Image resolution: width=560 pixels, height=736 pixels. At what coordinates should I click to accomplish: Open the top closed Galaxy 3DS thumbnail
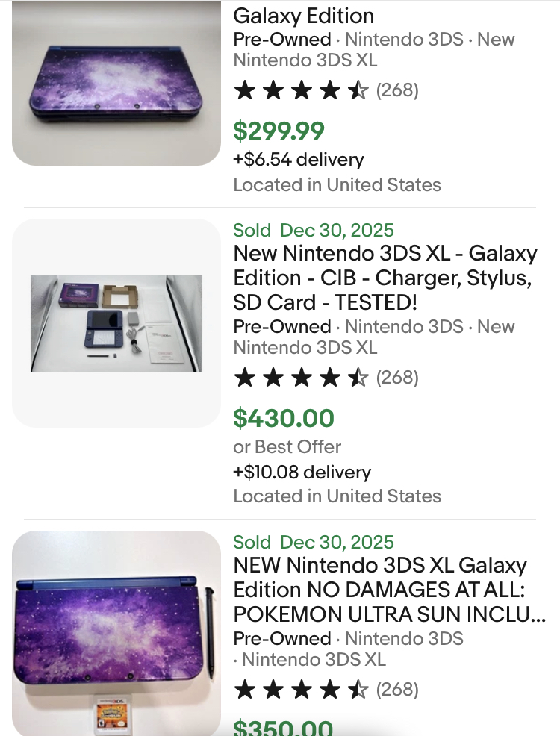(116, 82)
